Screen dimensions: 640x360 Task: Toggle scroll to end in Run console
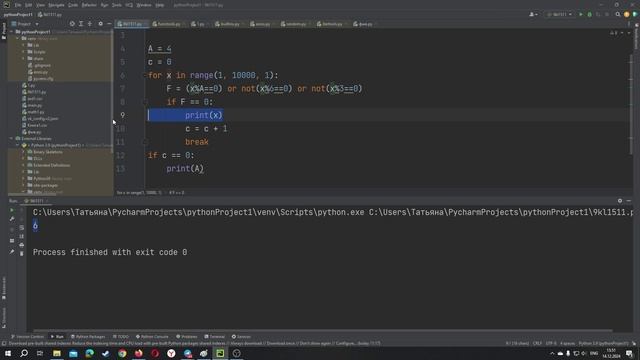22,236
